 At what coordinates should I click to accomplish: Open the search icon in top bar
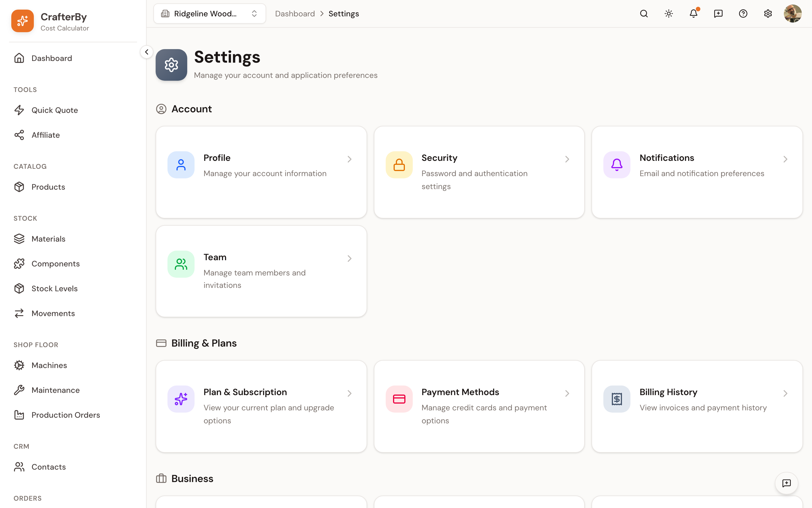[644, 14]
